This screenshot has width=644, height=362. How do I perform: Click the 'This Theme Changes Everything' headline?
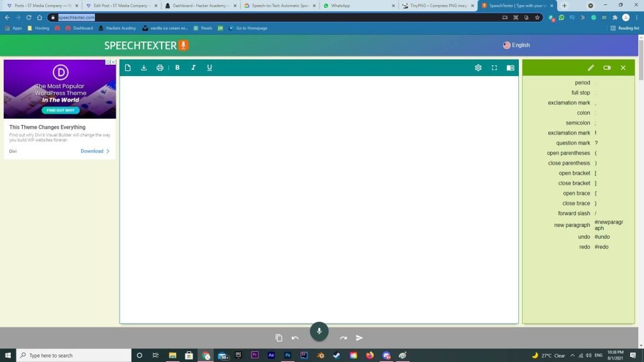coord(47,127)
